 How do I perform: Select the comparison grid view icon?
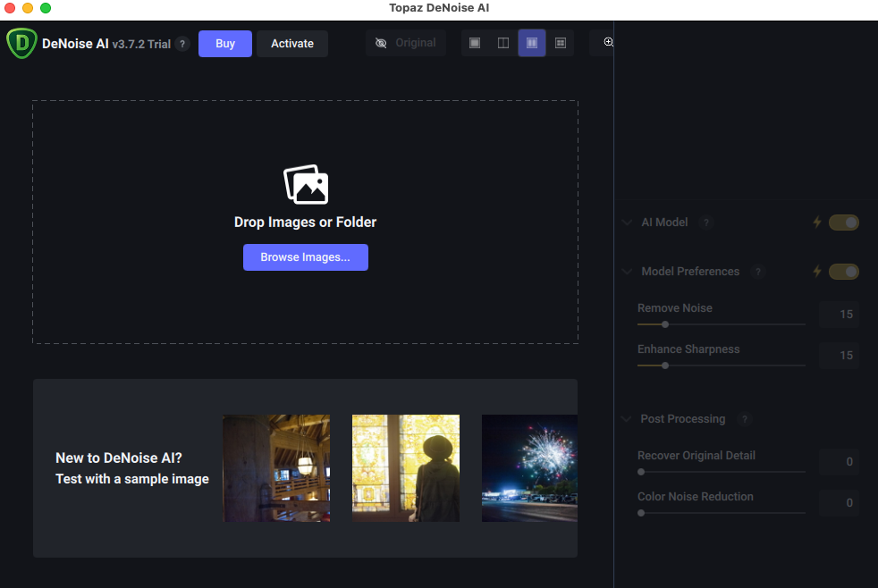pyautogui.click(x=561, y=43)
